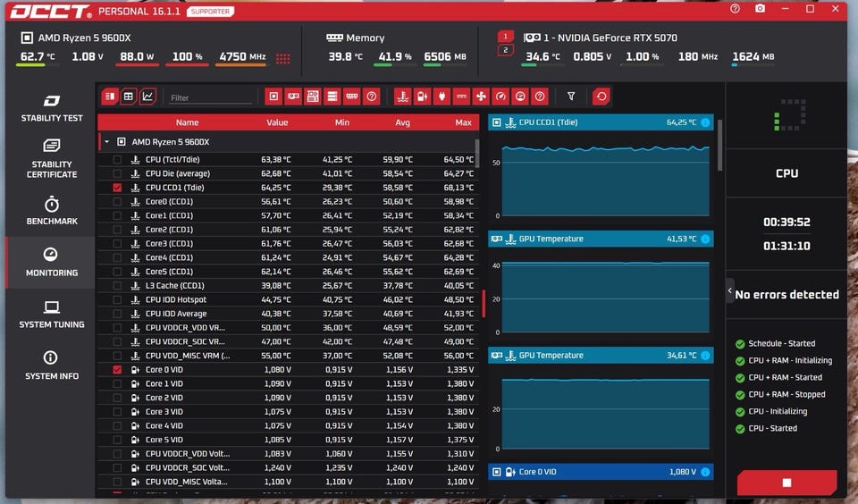858x504 pixels.
Task: Switch to table-only view
Action: [129, 97]
